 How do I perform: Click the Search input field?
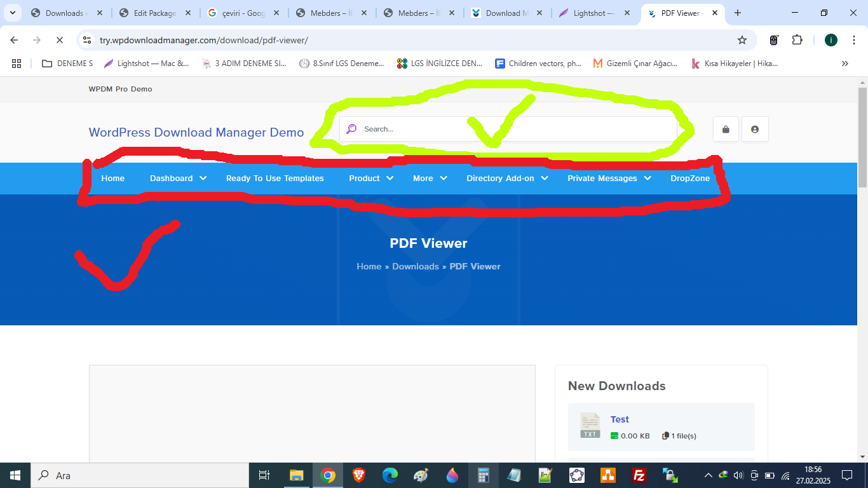click(508, 129)
